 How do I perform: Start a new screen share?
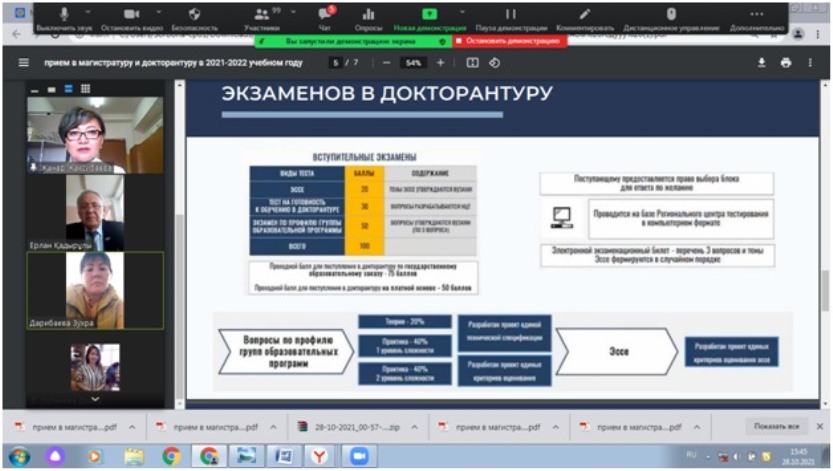pyautogui.click(x=429, y=15)
